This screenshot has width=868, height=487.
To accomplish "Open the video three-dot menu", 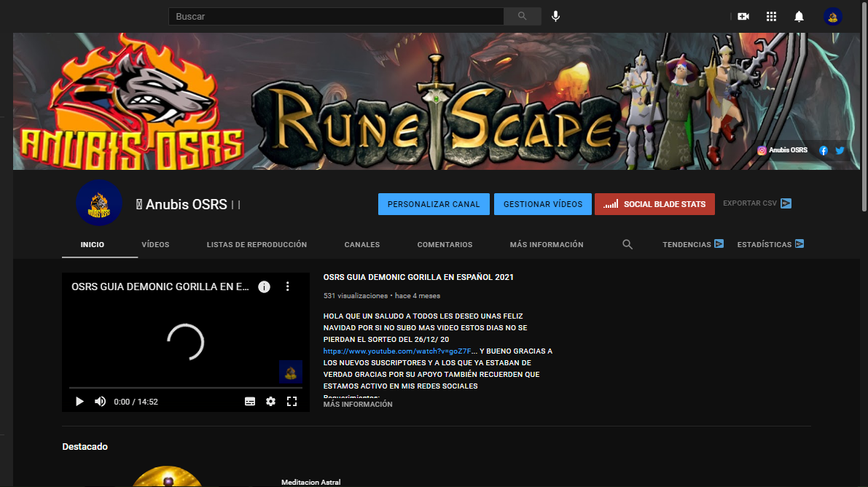I will click(x=287, y=287).
